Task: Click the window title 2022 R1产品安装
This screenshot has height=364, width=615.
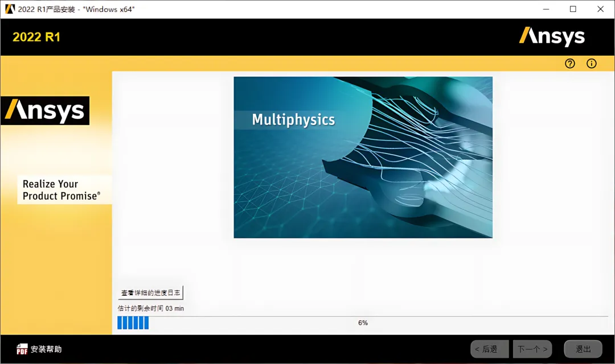Action: [x=76, y=10]
